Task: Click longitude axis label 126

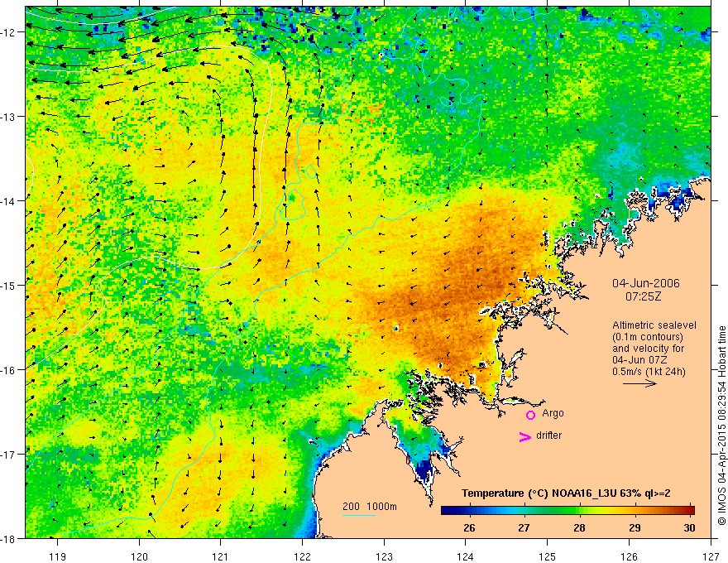Action: point(629,556)
